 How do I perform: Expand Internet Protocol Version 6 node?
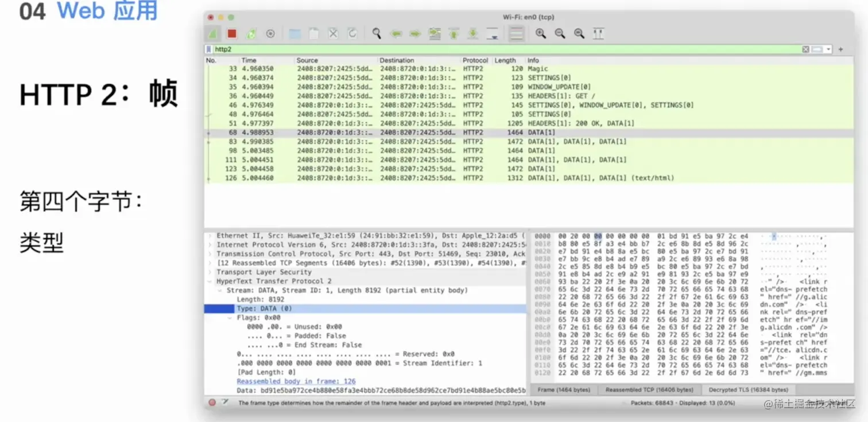211,245
